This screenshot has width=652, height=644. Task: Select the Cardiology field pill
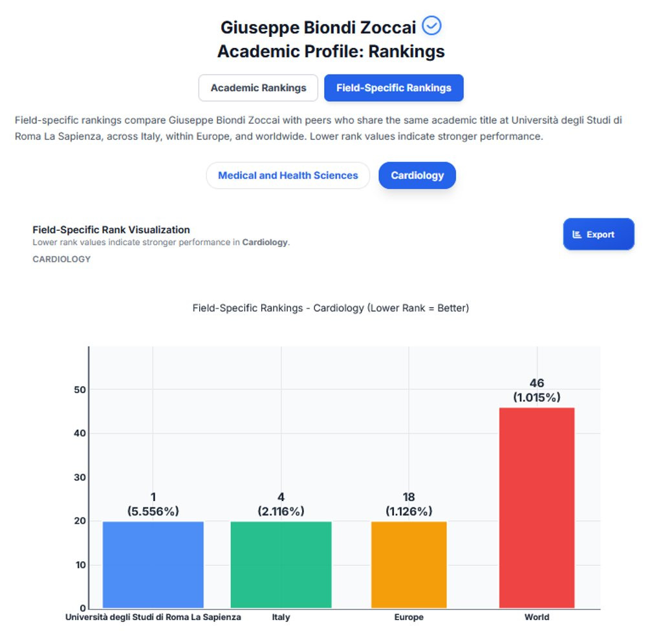(417, 175)
